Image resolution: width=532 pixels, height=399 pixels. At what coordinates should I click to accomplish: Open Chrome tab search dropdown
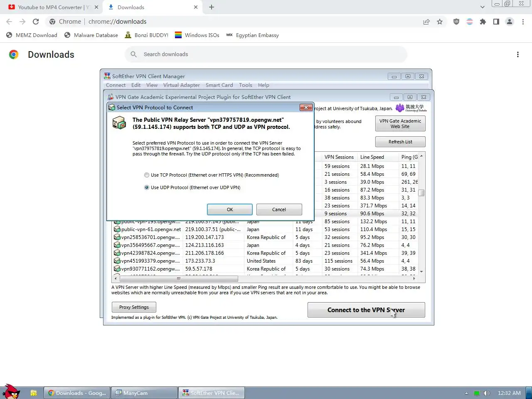point(482,7)
